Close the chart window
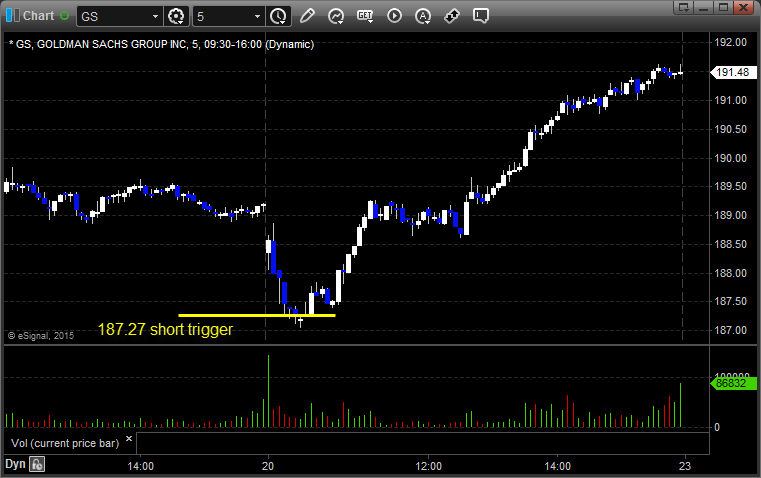 click(x=743, y=7)
